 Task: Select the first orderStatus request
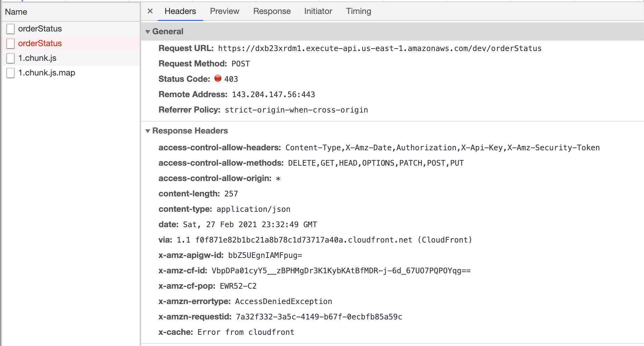pos(71,29)
